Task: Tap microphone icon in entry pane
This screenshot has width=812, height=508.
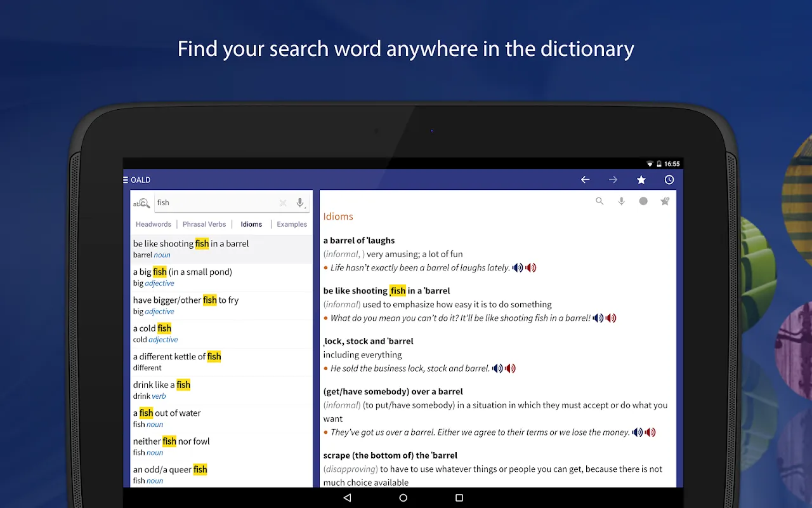Action: tap(622, 201)
